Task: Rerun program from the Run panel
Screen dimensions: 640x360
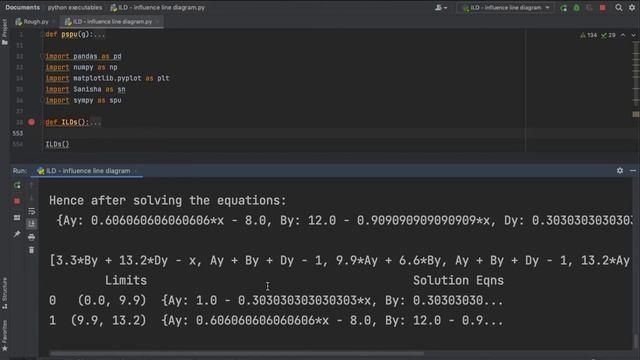Action: click(x=17, y=186)
